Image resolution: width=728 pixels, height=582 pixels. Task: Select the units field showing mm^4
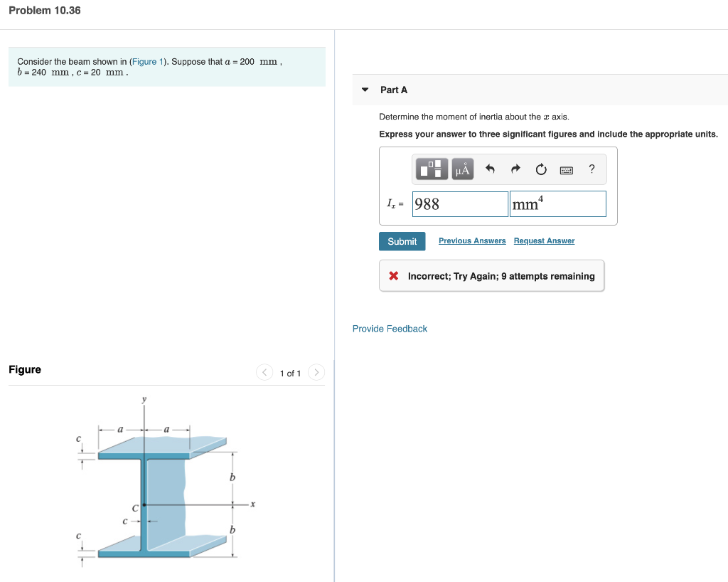point(557,203)
